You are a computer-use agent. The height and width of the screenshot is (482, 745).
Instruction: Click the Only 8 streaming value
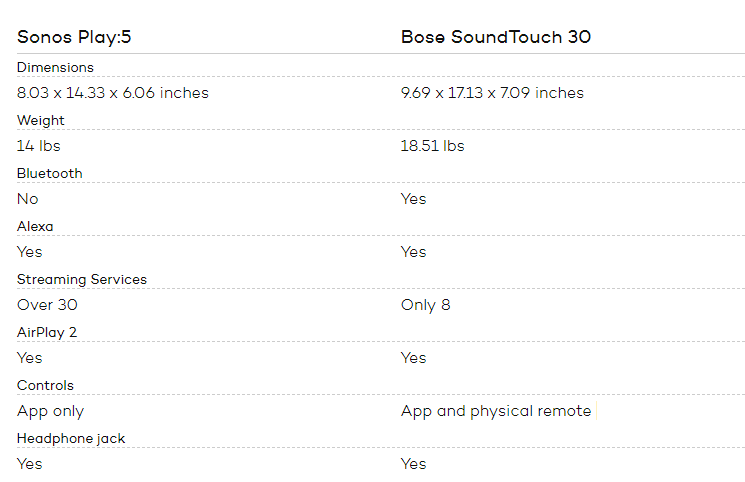(425, 305)
